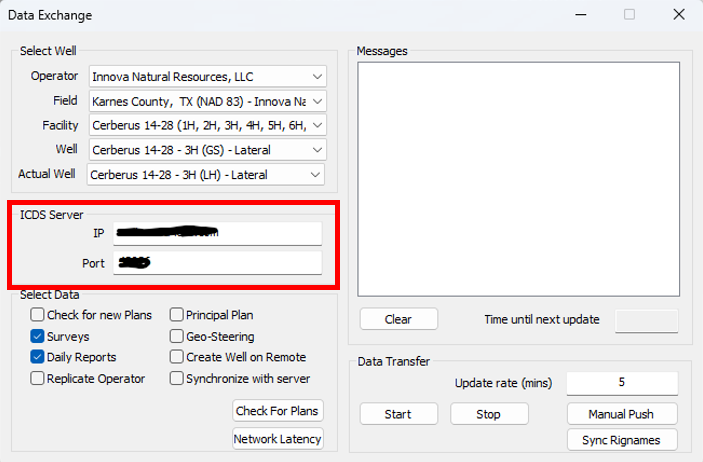Click the Port input field

pos(217,263)
